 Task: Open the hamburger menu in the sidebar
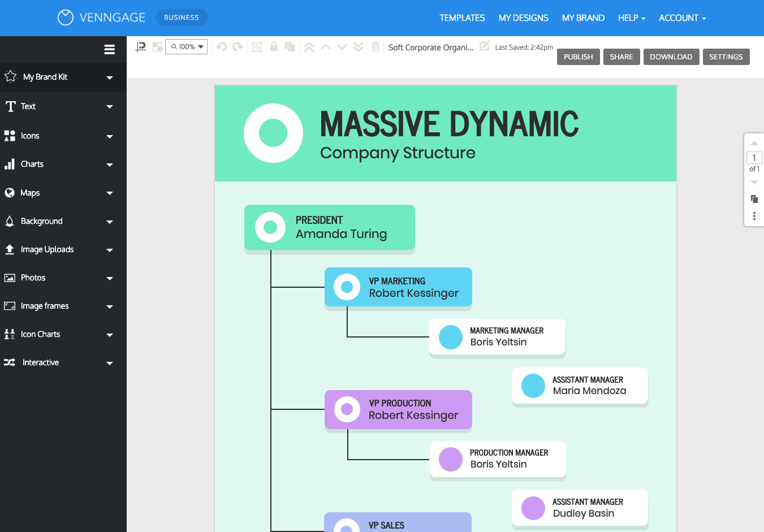coord(109,49)
